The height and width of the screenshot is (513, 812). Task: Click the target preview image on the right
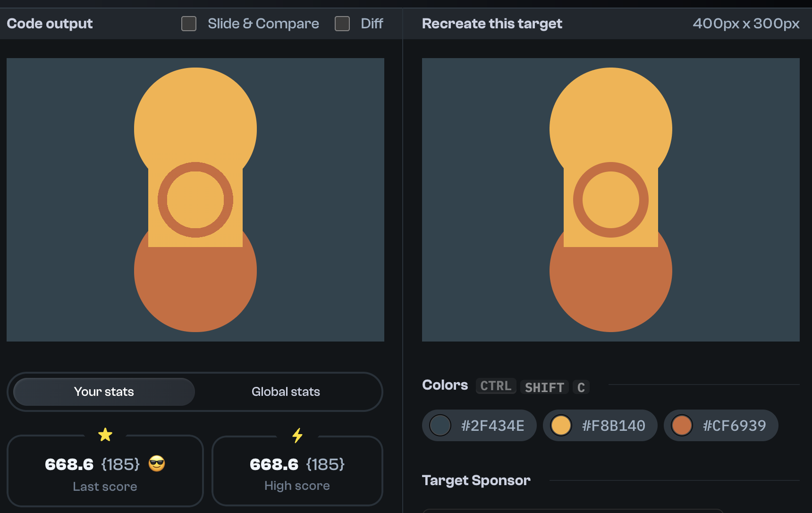(610, 199)
